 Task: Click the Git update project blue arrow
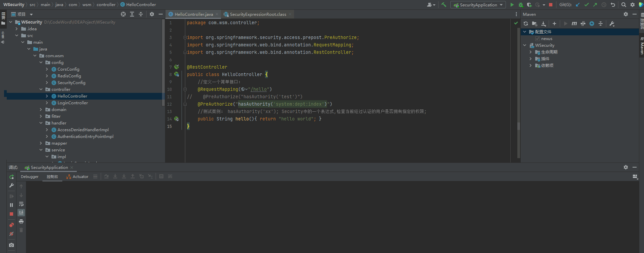pyautogui.click(x=578, y=5)
